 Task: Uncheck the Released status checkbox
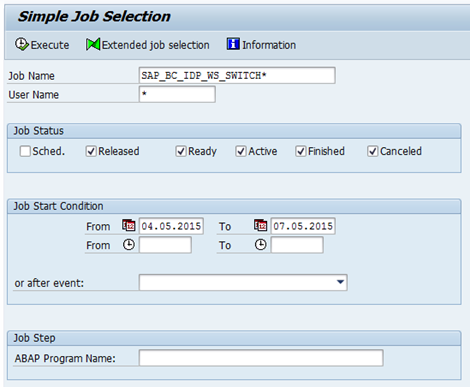(x=91, y=151)
